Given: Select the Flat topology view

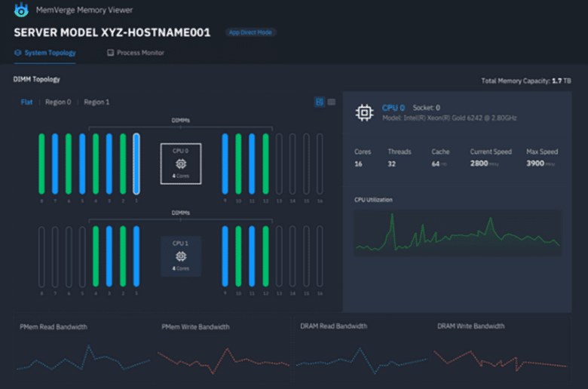Looking at the screenshot, I should click(26, 102).
